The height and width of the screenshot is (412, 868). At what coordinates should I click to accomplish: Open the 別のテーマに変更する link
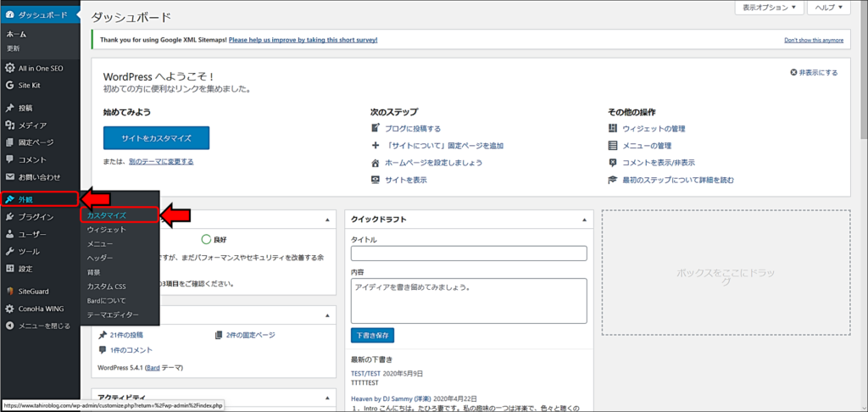tap(161, 162)
